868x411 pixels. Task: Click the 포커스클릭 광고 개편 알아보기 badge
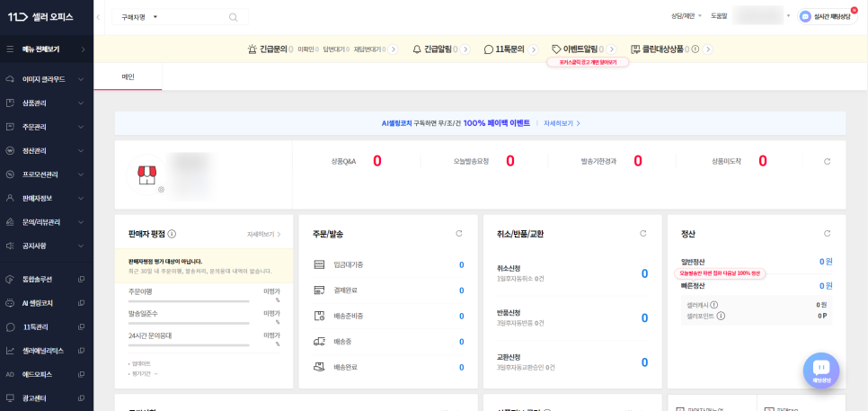[588, 63]
